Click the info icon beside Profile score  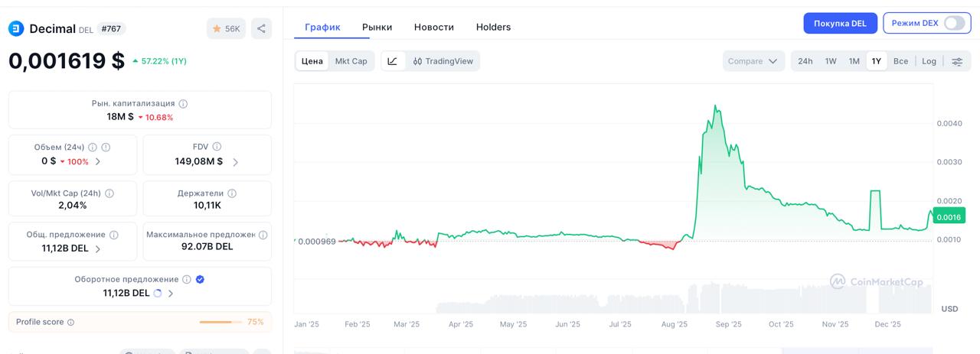pos(71,323)
